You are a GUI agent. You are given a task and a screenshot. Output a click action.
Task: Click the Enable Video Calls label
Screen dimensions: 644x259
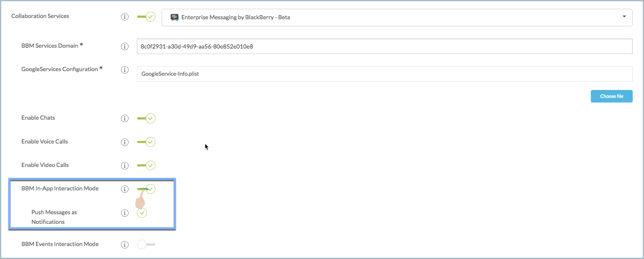[45, 165]
